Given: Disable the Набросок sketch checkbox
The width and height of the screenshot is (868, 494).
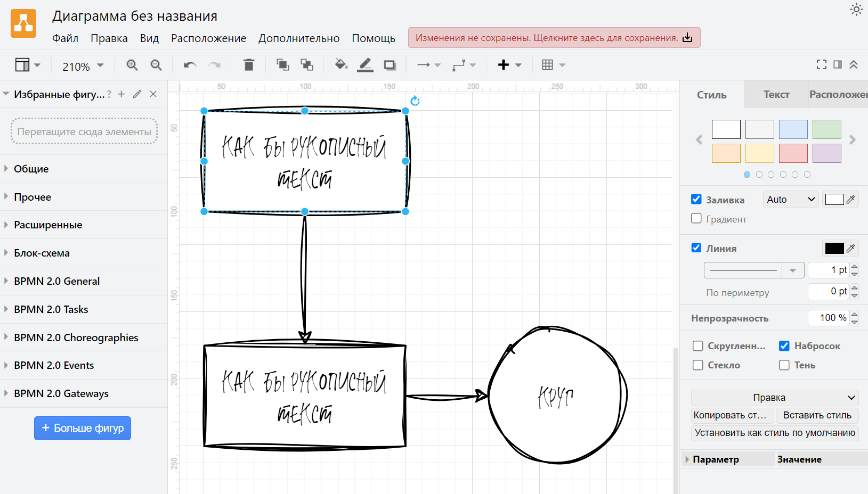Looking at the screenshot, I should pyautogui.click(x=784, y=346).
